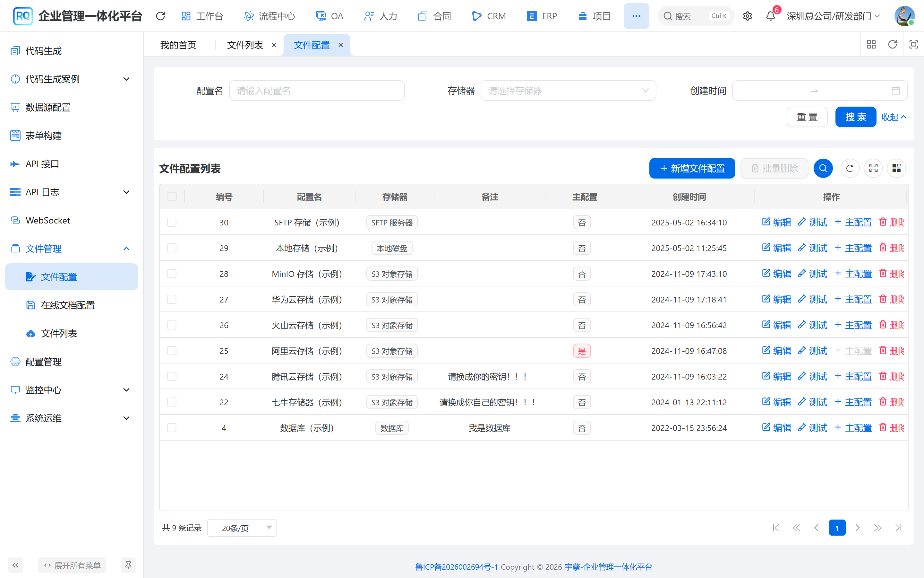Jump backward pages double-arrow icon
This screenshot has height=578, width=924.
click(796, 528)
